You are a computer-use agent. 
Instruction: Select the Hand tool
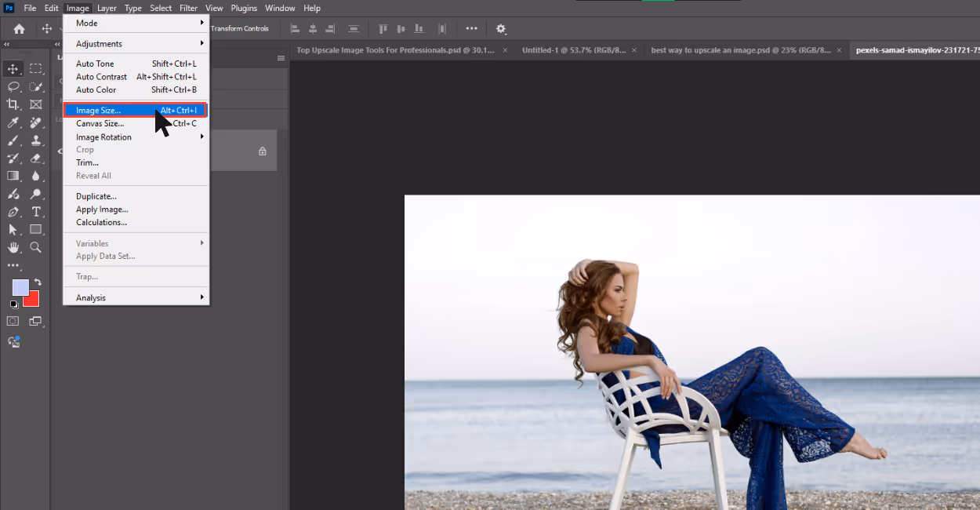click(x=13, y=247)
